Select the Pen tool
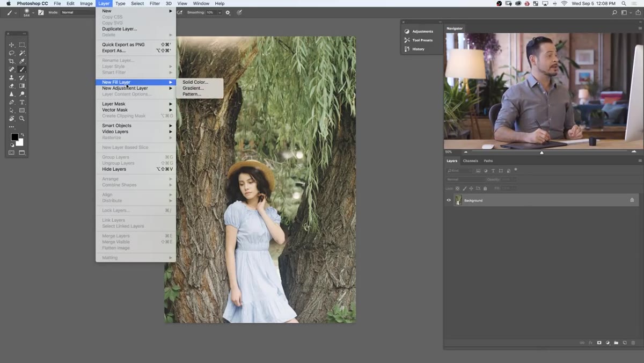Screen dimensions: 644x363 pos(11,102)
